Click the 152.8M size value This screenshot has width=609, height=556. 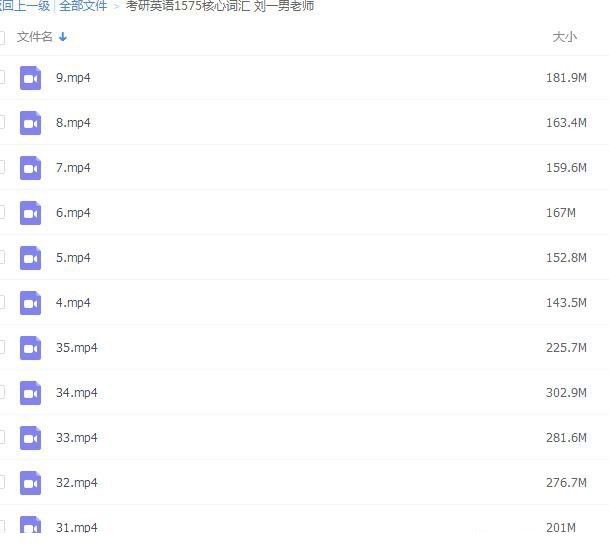click(x=566, y=258)
